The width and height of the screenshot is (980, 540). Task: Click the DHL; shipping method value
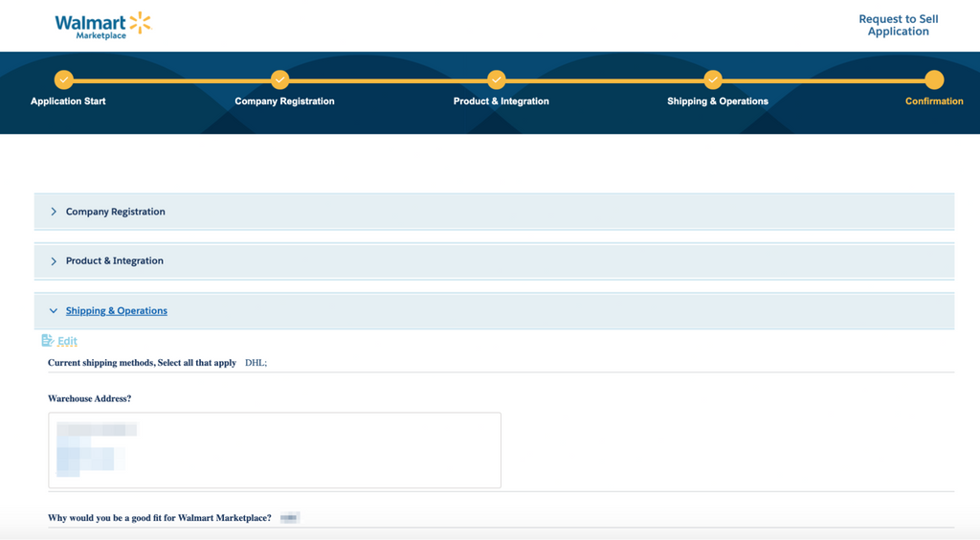click(x=256, y=363)
